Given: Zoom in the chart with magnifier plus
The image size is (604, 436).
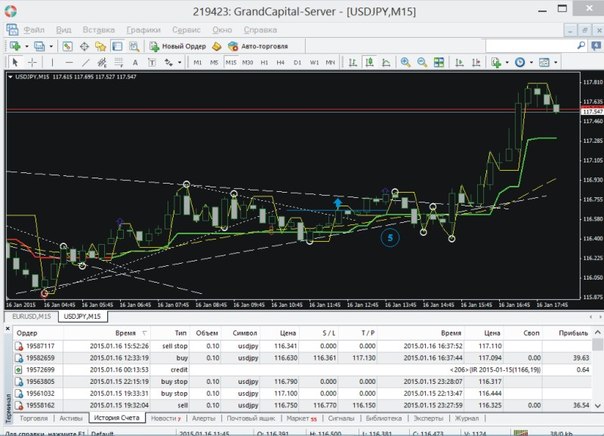Looking at the screenshot, I should (x=405, y=62).
